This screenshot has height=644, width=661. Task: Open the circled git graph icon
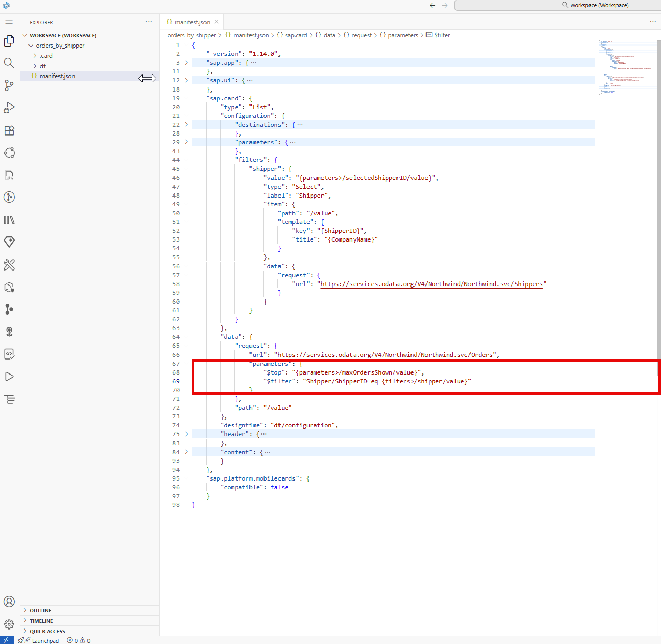pyautogui.click(x=9, y=197)
